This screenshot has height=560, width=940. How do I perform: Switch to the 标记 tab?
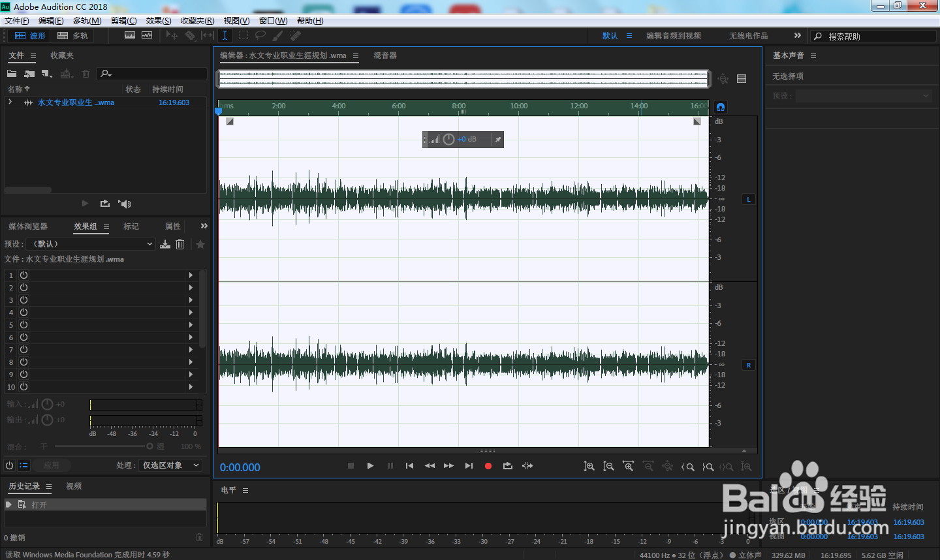pos(131,226)
